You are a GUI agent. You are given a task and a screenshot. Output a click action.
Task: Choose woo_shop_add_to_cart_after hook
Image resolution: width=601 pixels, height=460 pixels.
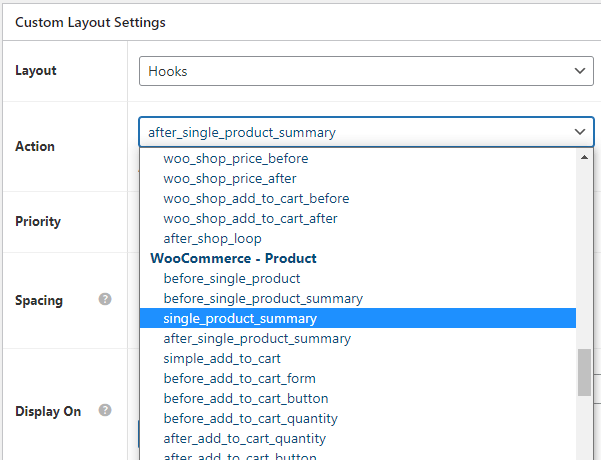[250, 219]
